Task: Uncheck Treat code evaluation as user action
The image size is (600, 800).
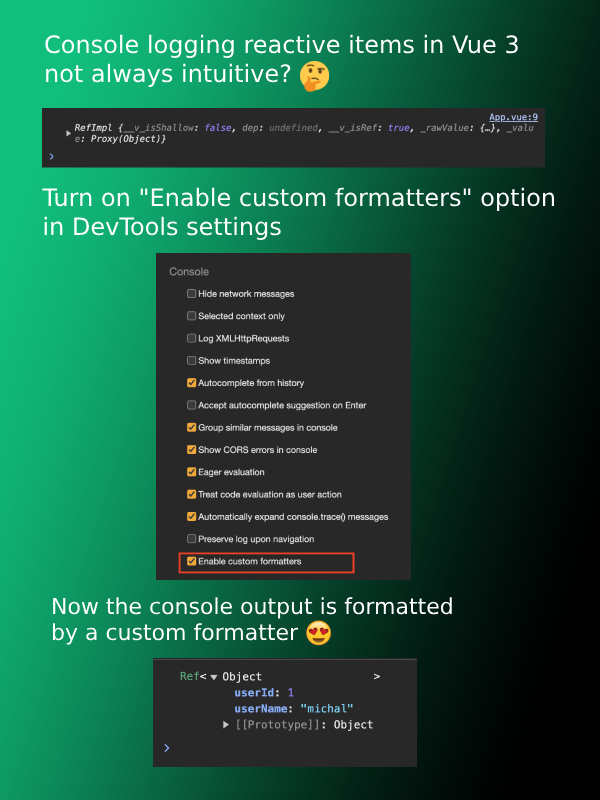Action: pos(191,494)
